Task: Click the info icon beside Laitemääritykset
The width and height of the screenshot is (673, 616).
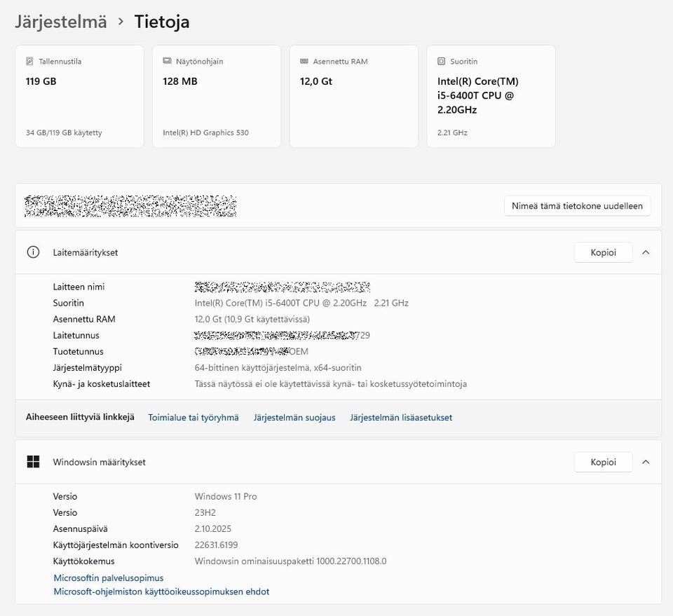Action: click(x=33, y=252)
